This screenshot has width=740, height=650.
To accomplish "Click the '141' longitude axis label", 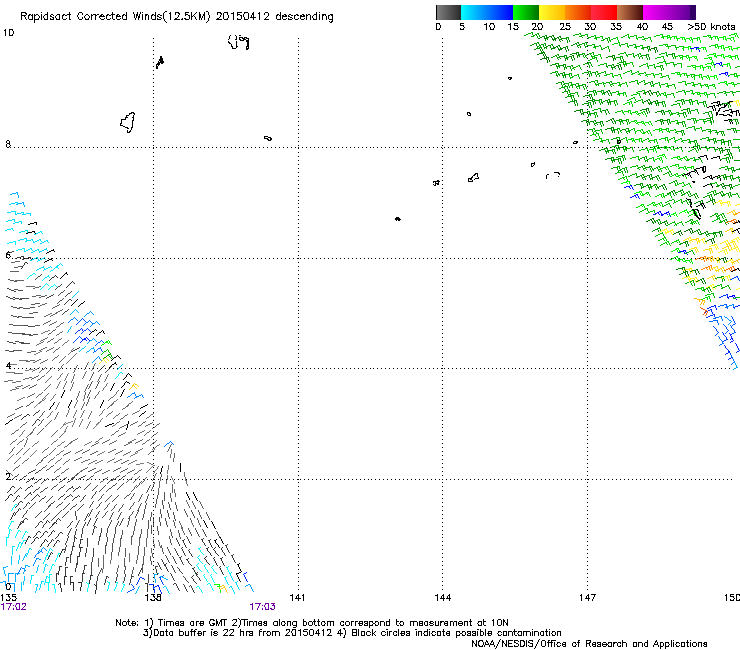I will [297, 598].
